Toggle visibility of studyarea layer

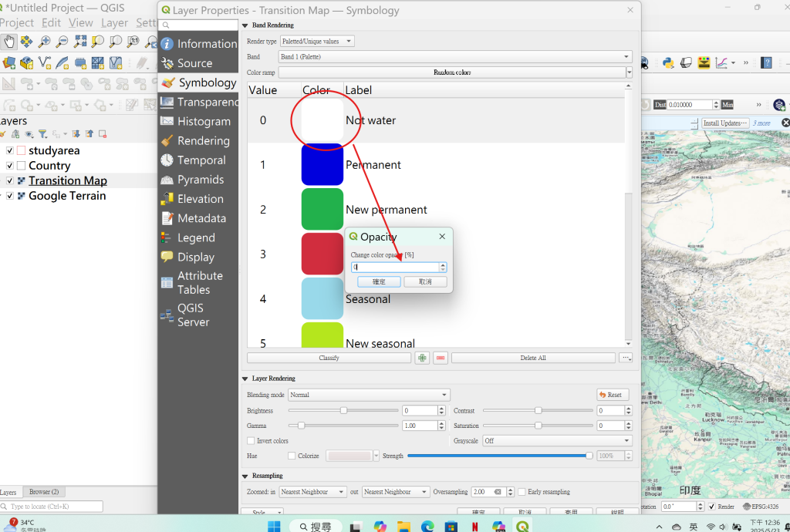(x=9, y=150)
